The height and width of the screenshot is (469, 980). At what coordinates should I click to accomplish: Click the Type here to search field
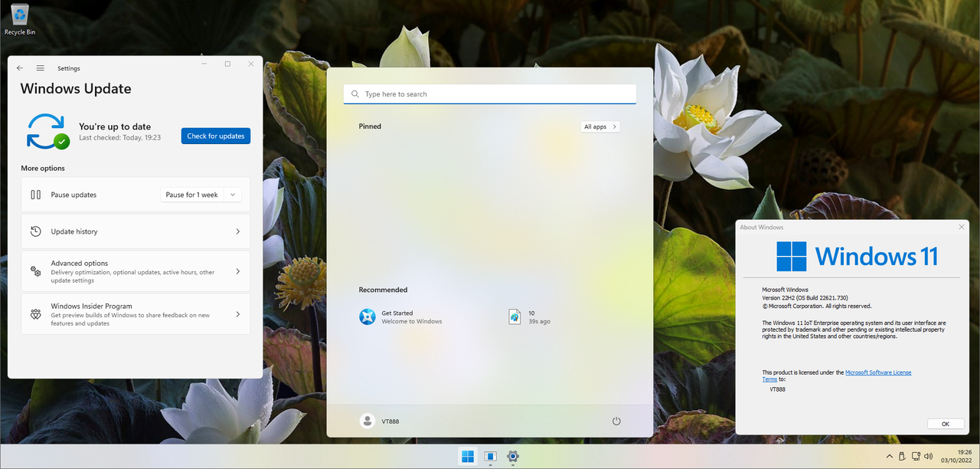click(490, 94)
